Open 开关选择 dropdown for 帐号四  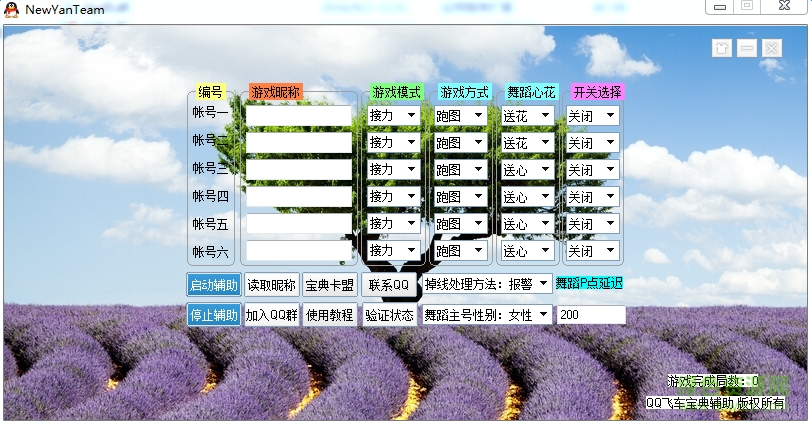[x=594, y=197]
